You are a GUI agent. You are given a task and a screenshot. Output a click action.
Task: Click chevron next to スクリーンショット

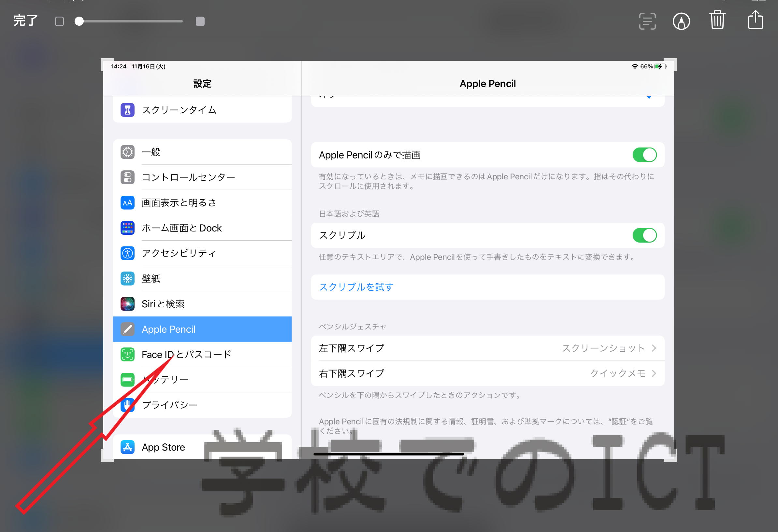coord(654,348)
